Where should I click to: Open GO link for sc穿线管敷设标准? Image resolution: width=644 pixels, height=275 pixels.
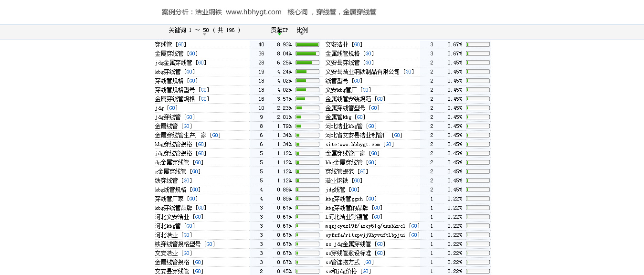click(380, 253)
